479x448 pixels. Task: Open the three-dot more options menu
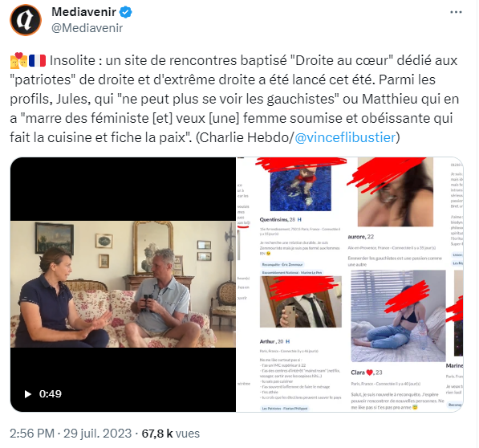(456, 12)
